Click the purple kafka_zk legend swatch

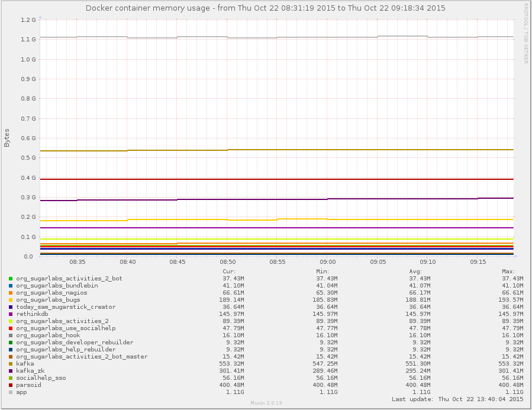click(x=11, y=371)
